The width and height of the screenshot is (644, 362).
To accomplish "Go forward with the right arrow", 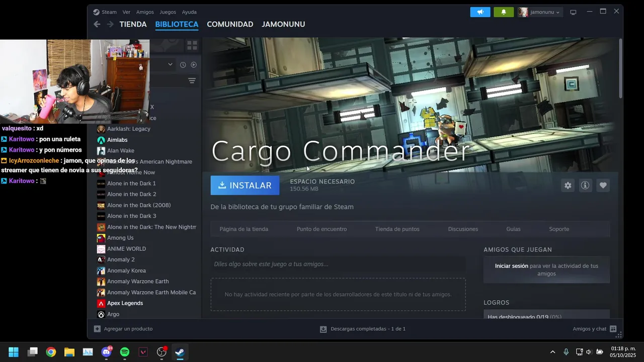I will pyautogui.click(x=110, y=24).
